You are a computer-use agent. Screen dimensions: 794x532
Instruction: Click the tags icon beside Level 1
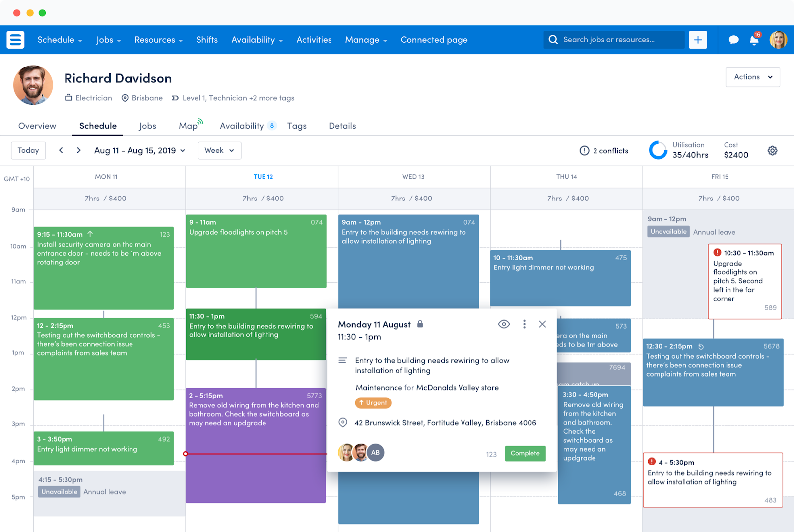[175, 98]
